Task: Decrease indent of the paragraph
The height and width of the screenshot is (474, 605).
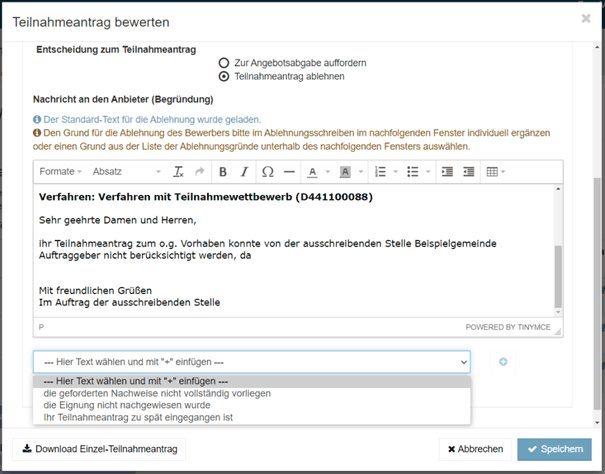Action: click(x=446, y=172)
